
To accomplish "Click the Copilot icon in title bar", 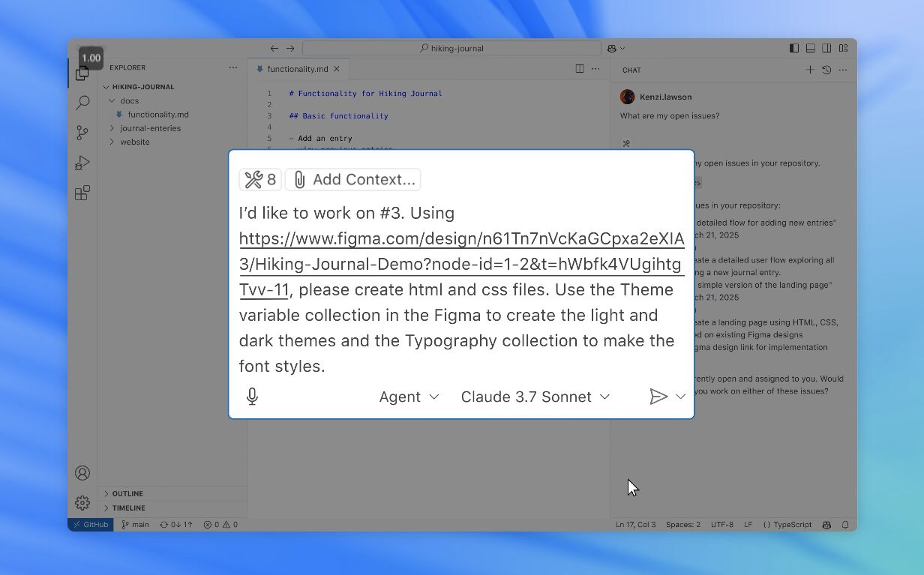I will click(612, 48).
